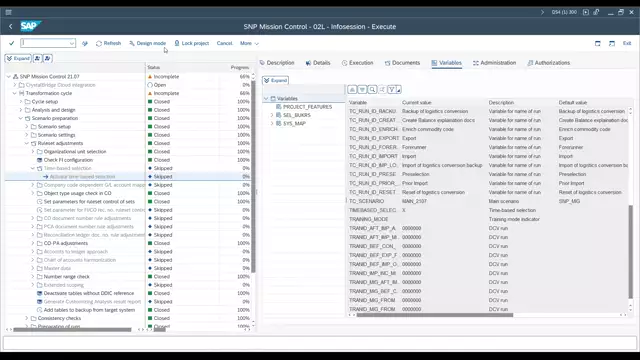Click the Find next icon in table toolbar
The width and height of the screenshot is (640, 360).
[x=382, y=89]
